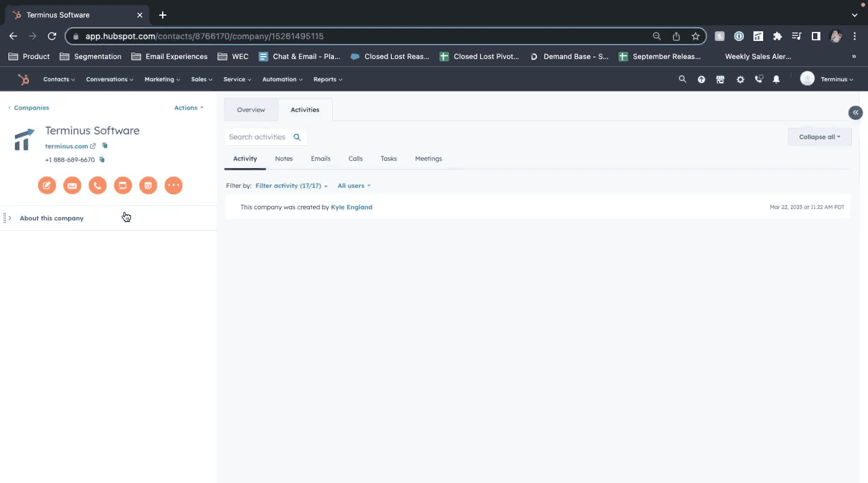Open Filter activity (17/17) dropdown
This screenshot has height=483, width=868.
point(292,186)
